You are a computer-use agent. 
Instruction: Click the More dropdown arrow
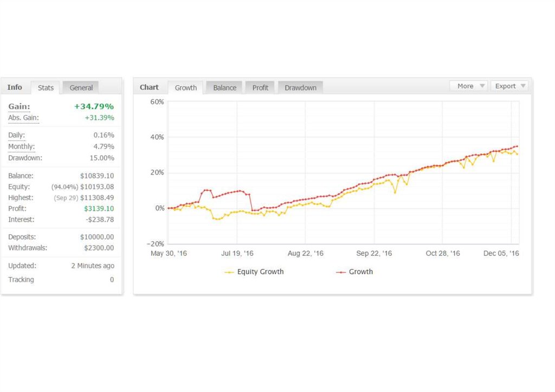[x=482, y=86]
